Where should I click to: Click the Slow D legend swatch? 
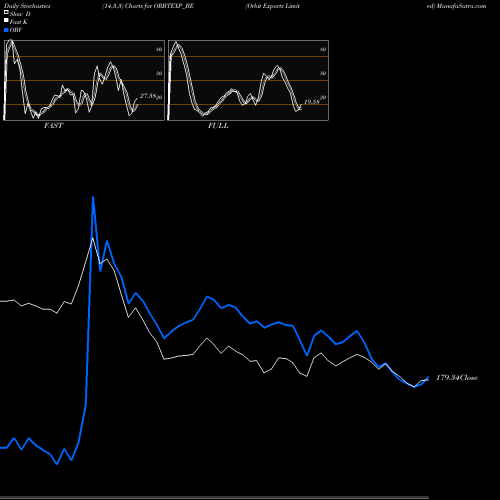pyautogui.click(x=6, y=12)
